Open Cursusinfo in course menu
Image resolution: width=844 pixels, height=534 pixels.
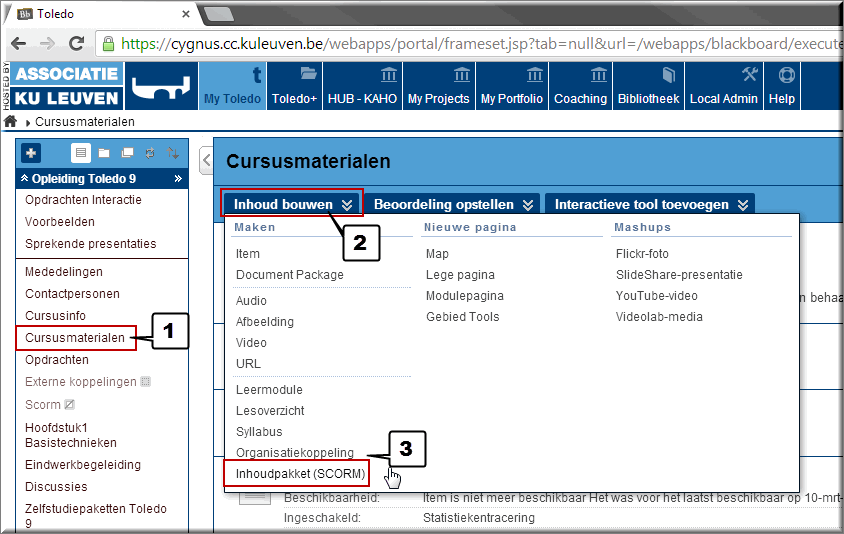tap(55, 316)
